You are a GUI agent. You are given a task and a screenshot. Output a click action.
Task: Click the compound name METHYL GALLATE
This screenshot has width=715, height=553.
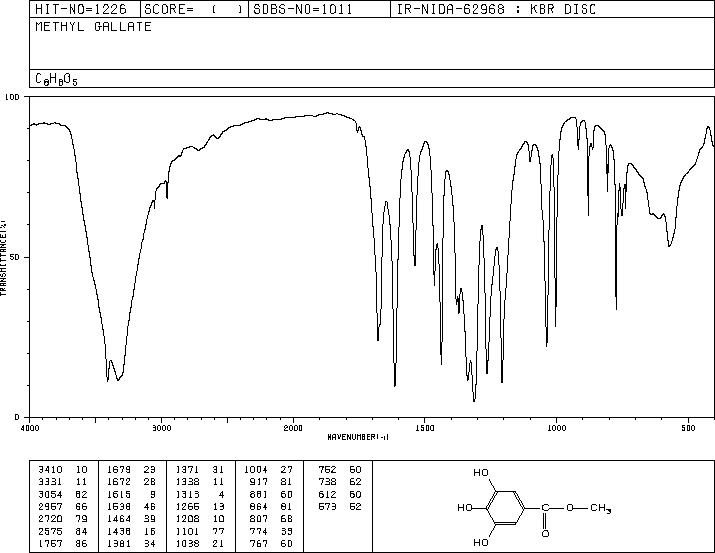93,27
